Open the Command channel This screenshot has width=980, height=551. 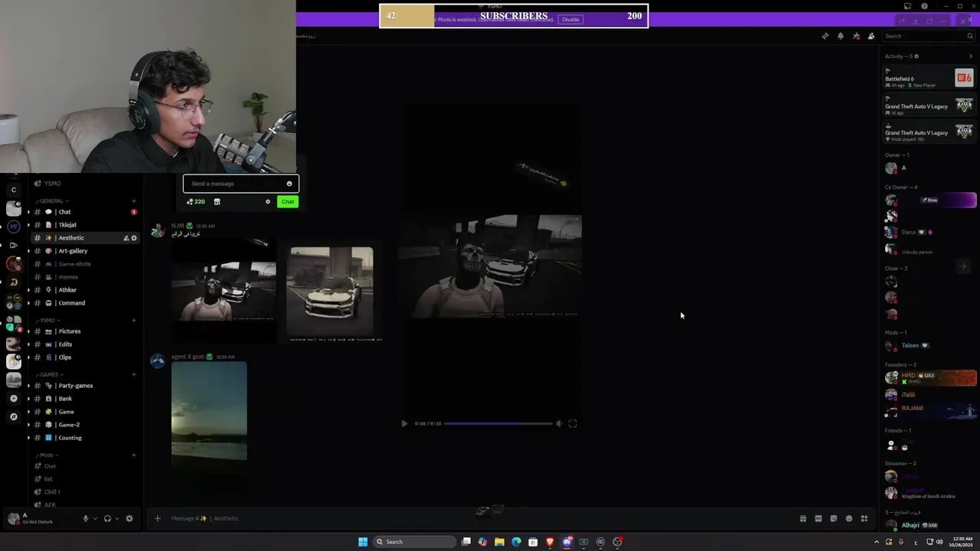click(x=84, y=303)
